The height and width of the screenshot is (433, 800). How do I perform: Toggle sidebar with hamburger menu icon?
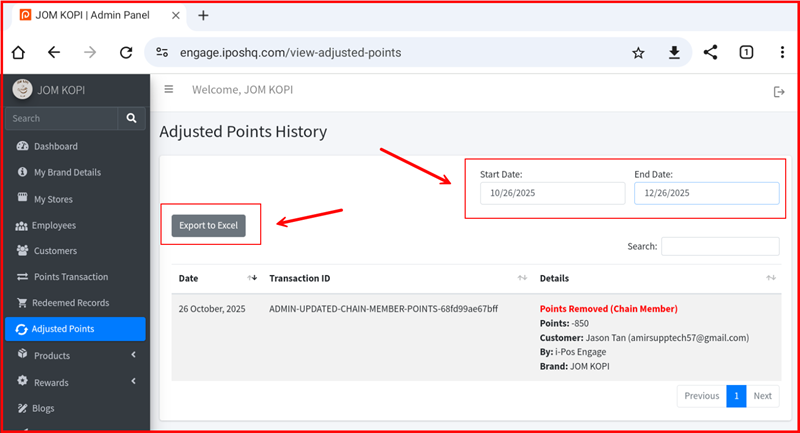[x=169, y=90]
